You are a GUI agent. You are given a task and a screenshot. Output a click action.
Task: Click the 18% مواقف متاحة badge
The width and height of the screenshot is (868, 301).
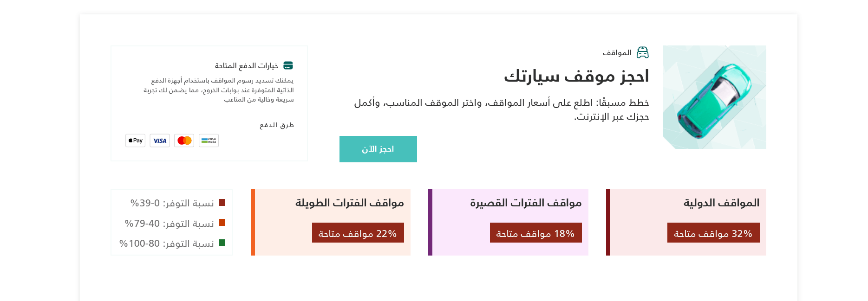pyautogui.click(x=535, y=233)
